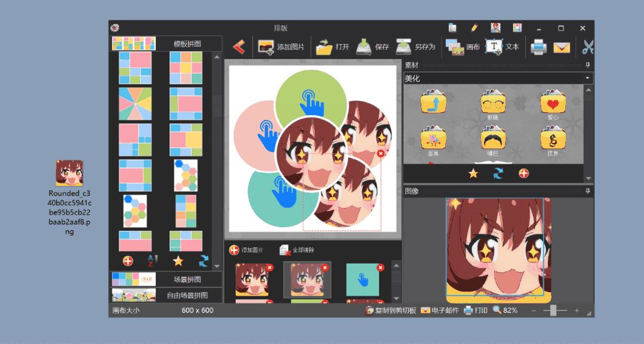The width and height of the screenshot is (644, 344).
Task: Choose 另存为 to save as
Action: pyautogui.click(x=415, y=47)
